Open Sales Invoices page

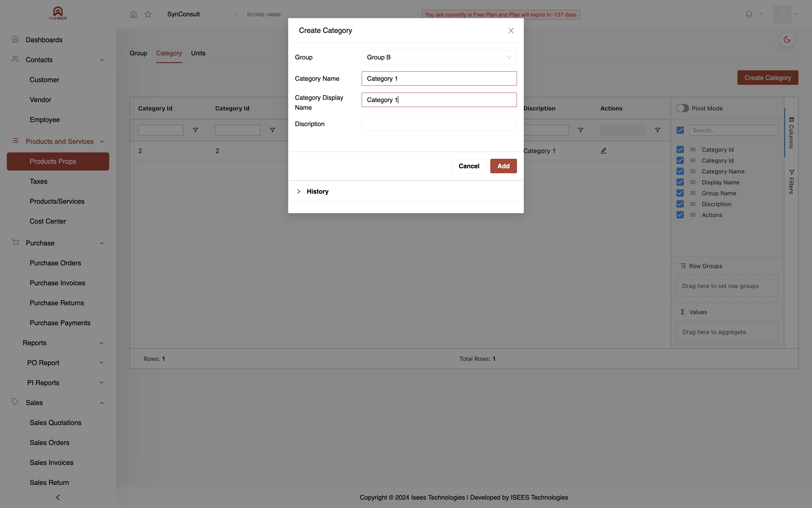(51, 462)
